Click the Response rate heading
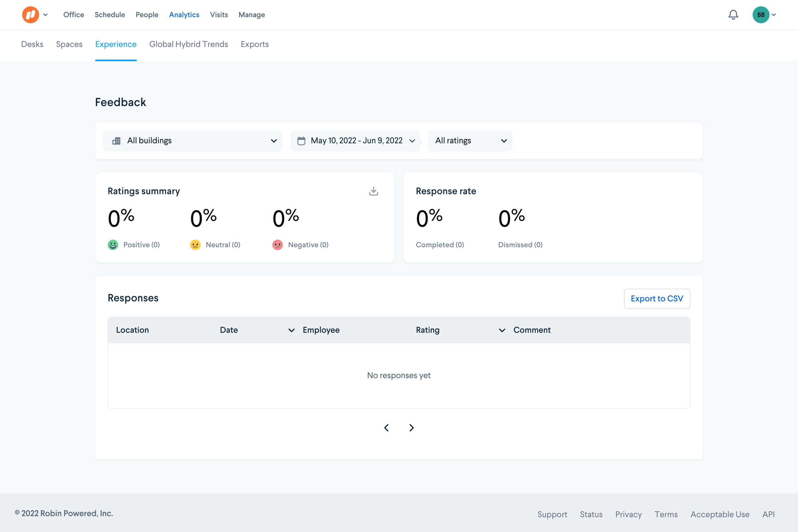Image resolution: width=798 pixels, height=532 pixels. [x=446, y=191]
